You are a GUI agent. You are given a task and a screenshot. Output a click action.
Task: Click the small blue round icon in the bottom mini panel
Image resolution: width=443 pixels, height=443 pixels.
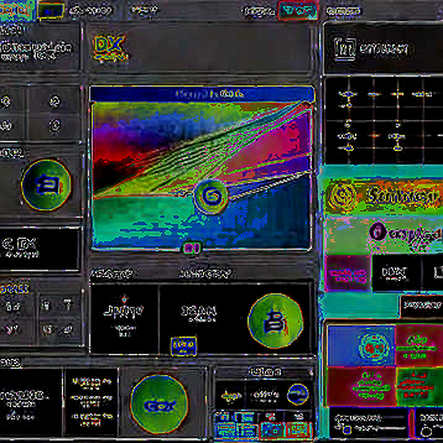[298, 394]
